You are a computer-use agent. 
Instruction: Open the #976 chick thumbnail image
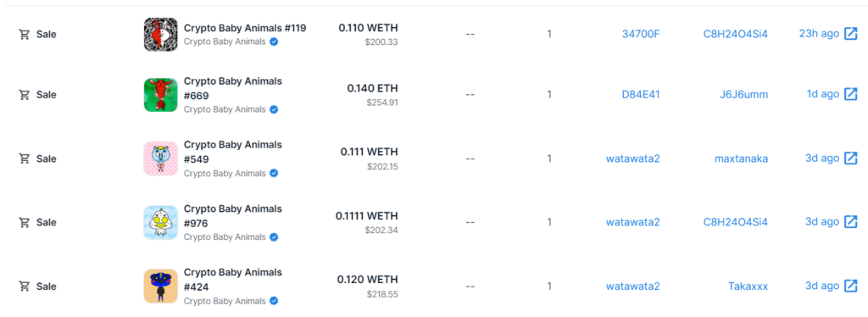coord(160,222)
